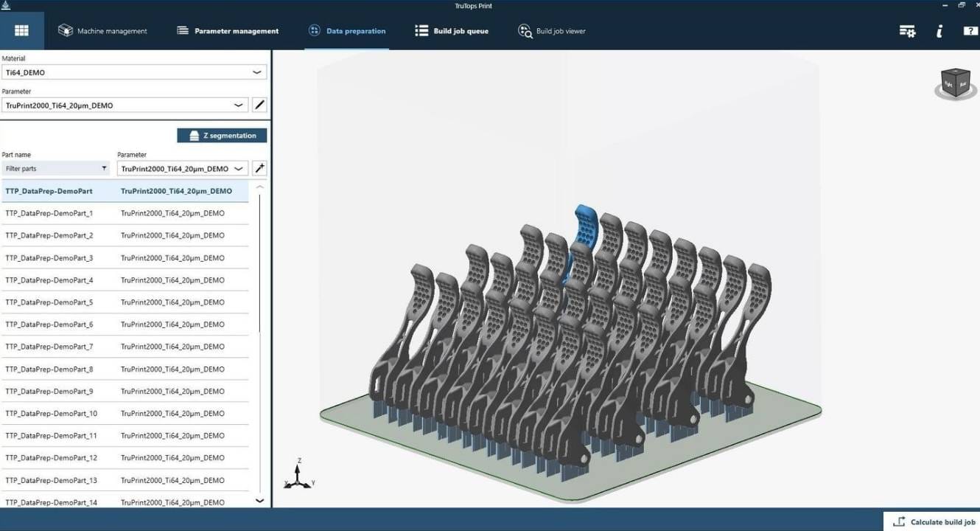
Task: Click part list scroll up arrow
Action: pos(259,187)
